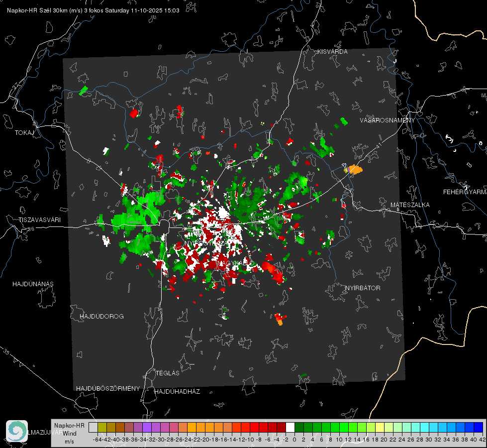Click the HAJDÚDOROG town label

[101, 317]
